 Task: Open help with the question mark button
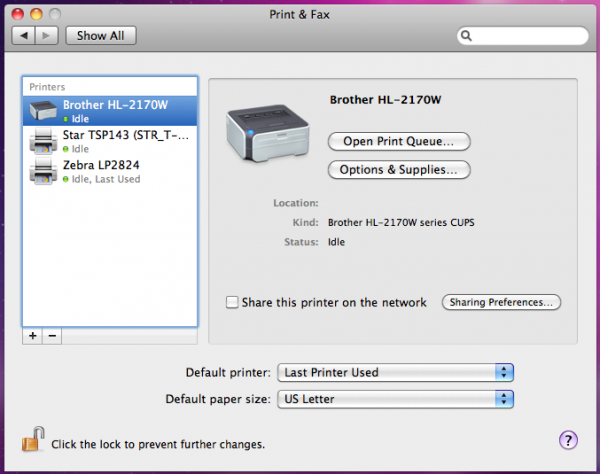pyautogui.click(x=568, y=440)
